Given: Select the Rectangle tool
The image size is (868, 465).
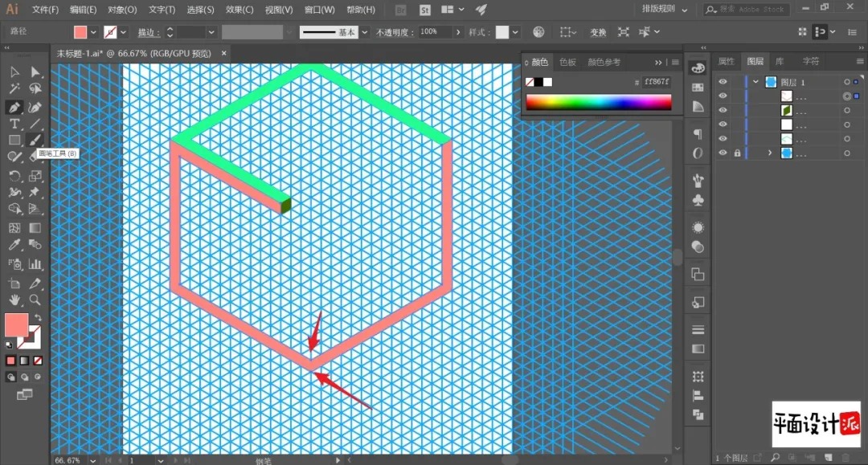Looking at the screenshot, I should (x=14, y=141).
